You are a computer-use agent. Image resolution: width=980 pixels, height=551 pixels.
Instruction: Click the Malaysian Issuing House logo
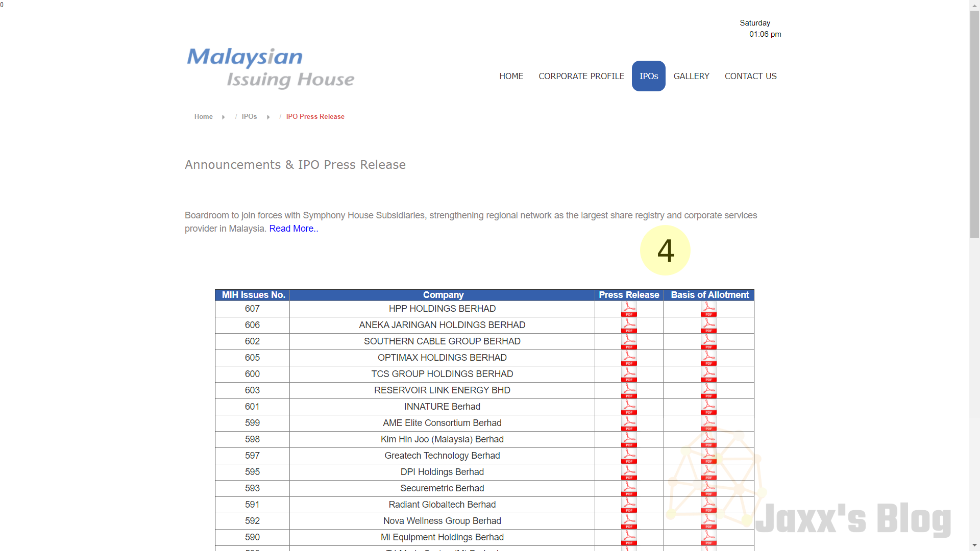[x=270, y=68]
